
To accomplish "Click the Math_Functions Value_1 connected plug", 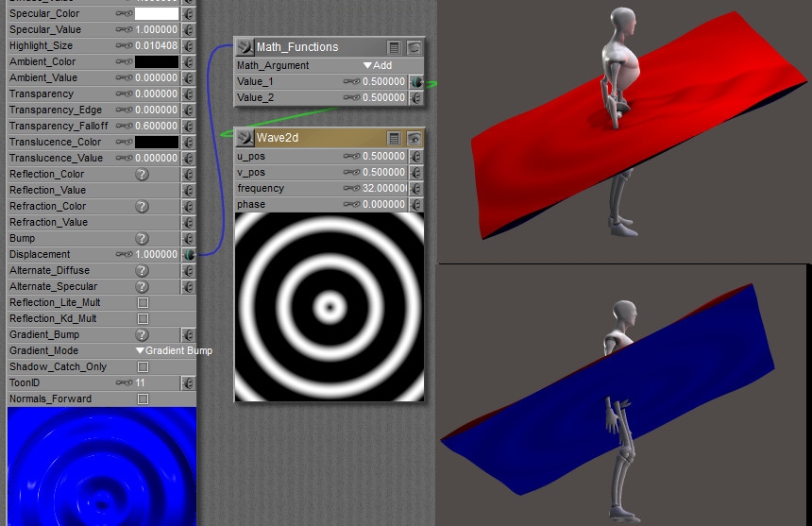I will (x=416, y=81).
